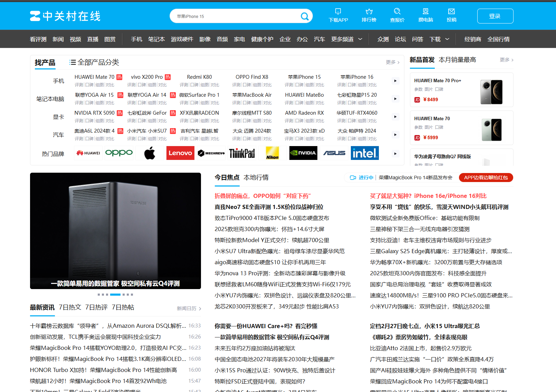
Task: Show more phones with 手机 row arrow
Action: (x=395, y=81)
